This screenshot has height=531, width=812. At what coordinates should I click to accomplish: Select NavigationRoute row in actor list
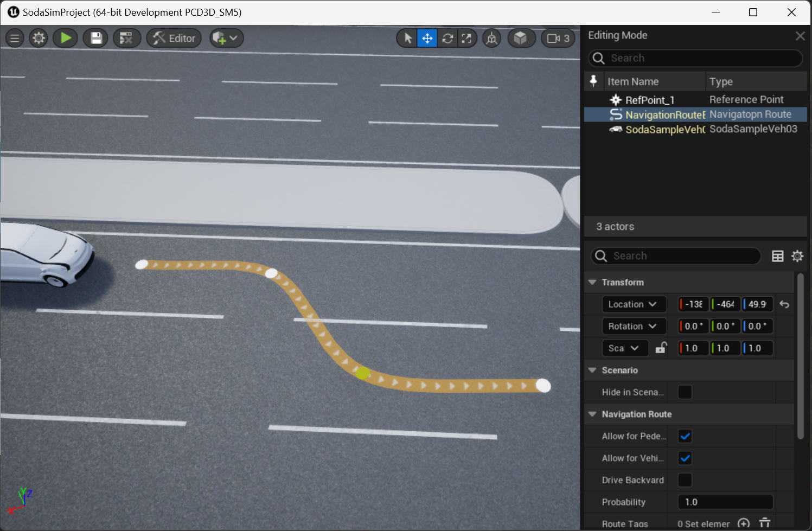point(695,114)
